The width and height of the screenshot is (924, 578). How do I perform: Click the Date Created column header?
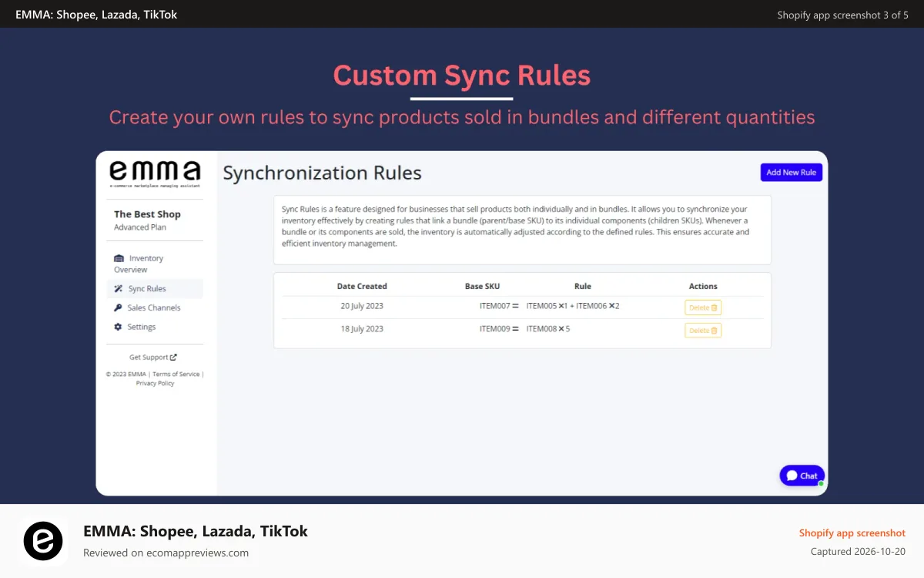click(362, 287)
